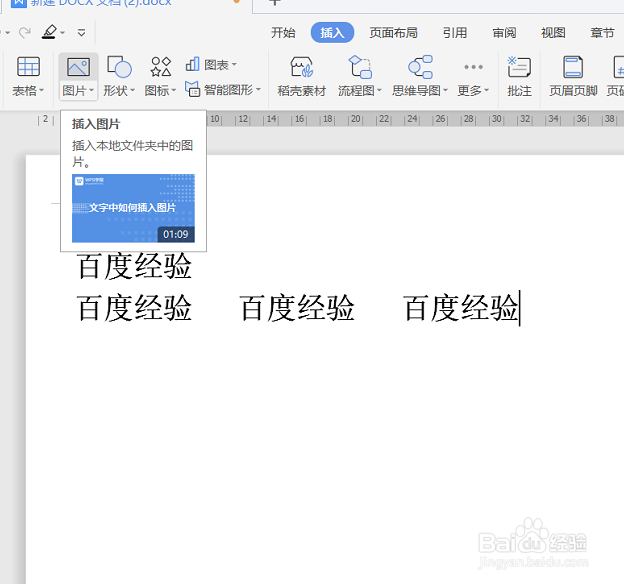Click the last 百度经验 on second line

pos(461,308)
